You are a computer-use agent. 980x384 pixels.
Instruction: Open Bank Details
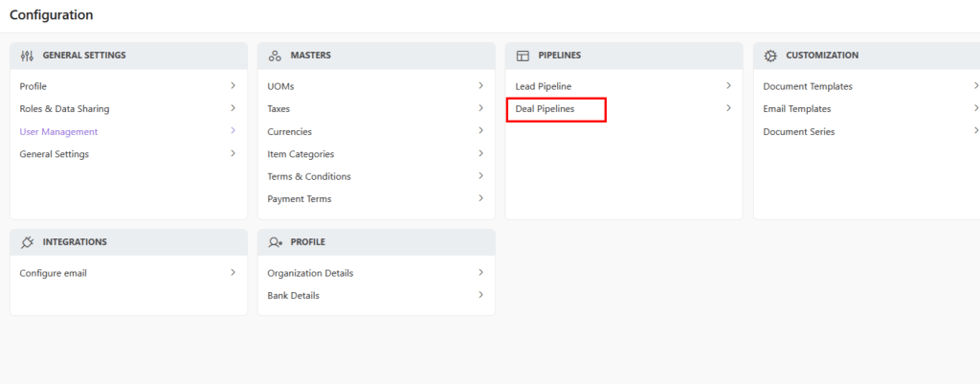(x=294, y=295)
